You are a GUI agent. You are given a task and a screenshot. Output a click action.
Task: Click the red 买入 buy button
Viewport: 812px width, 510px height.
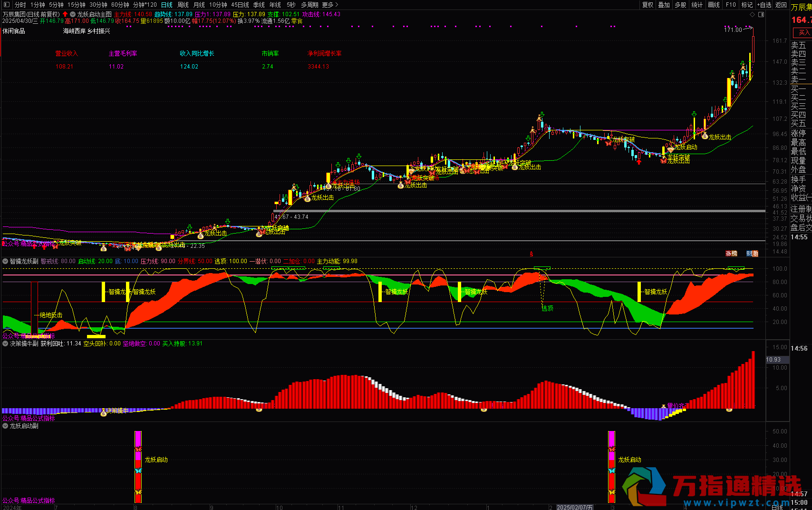803,32
